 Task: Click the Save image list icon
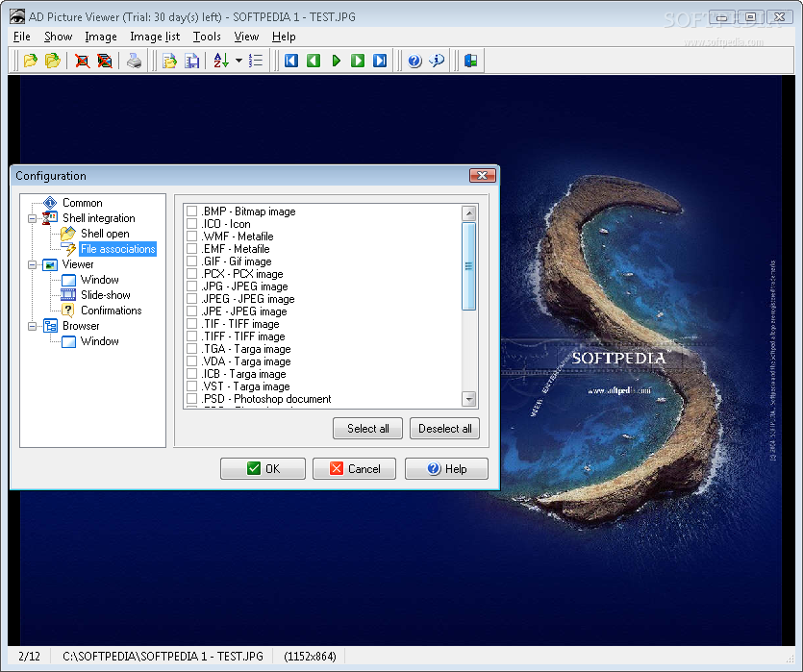(x=192, y=61)
